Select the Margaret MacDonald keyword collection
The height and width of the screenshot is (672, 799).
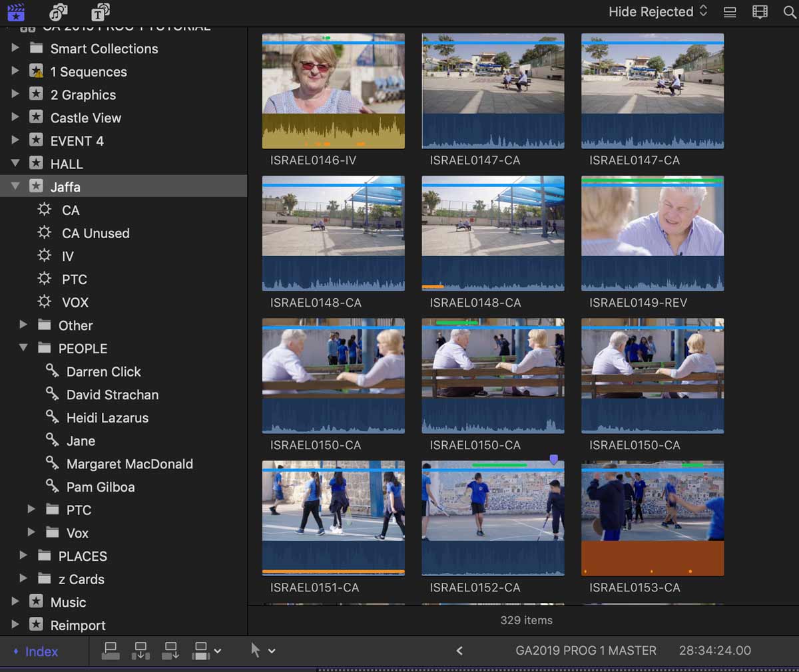(x=130, y=464)
